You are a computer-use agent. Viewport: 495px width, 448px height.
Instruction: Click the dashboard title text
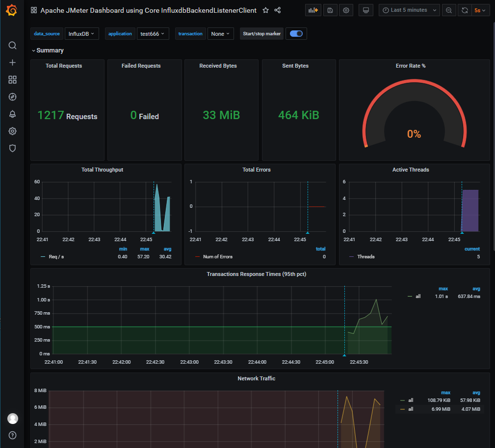click(x=148, y=10)
